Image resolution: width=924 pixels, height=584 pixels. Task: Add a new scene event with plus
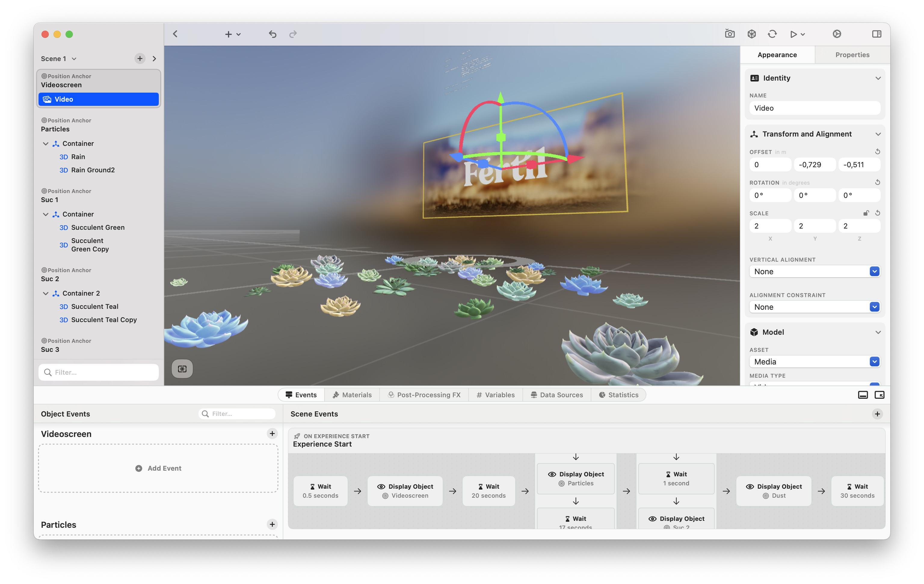pos(877,413)
